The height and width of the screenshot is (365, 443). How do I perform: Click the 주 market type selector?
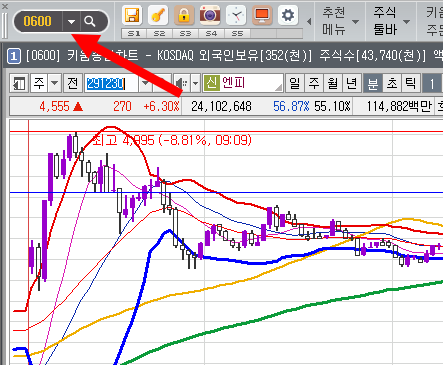click(x=39, y=83)
